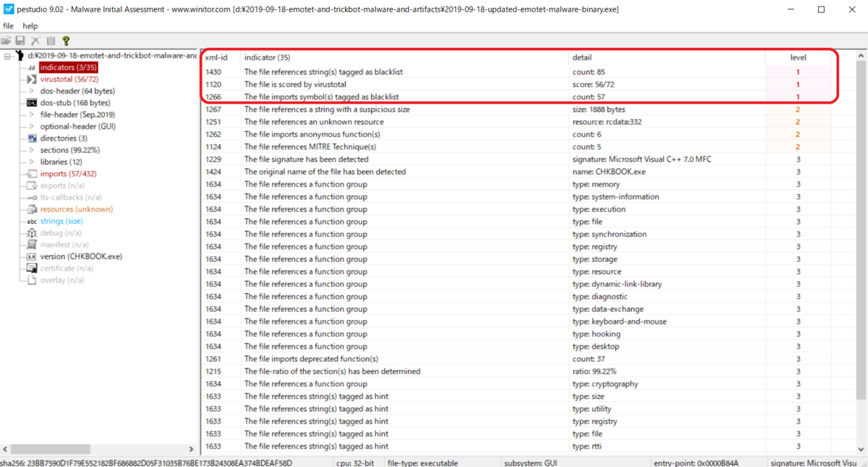Click the virustotal node icon in the tree
The width and height of the screenshot is (868, 467).
coord(32,80)
